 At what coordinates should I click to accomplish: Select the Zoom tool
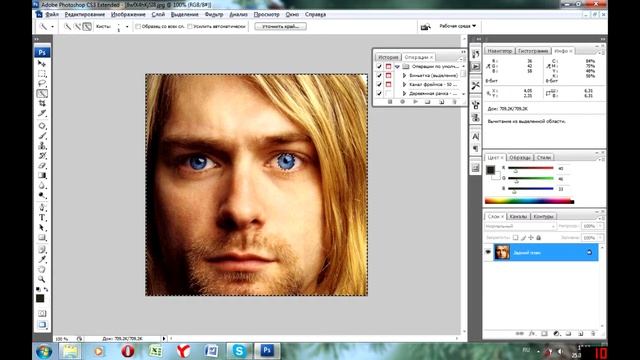coord(42,279)
